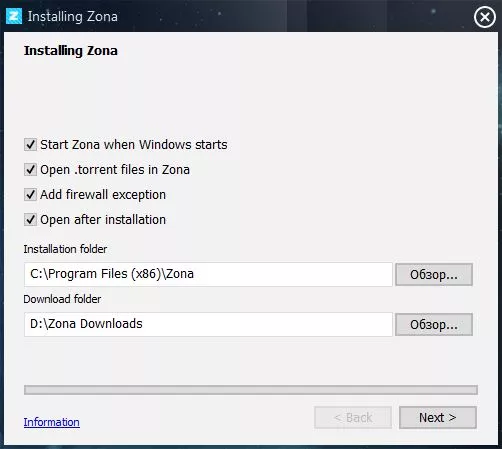Click the Zona logo in title bar
Screen dimensions: 502x449
[14, 16]
